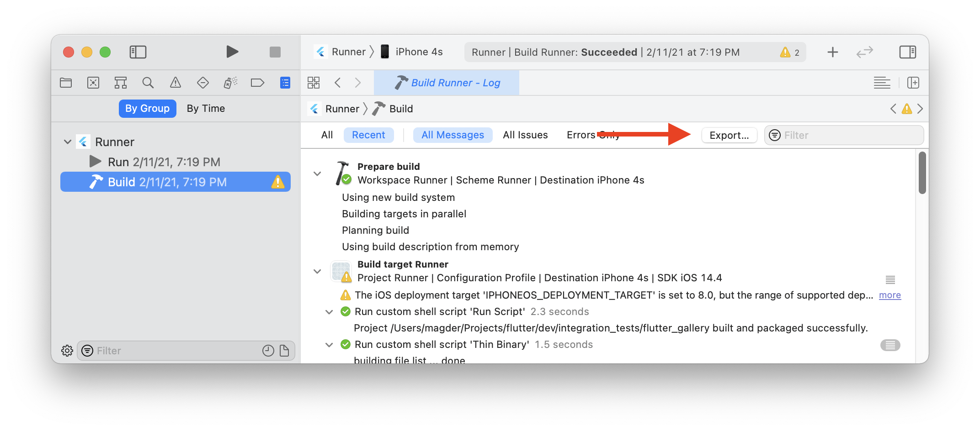Image resolution: width=980 pixels, height=431 pixels.
Task: Click the log Filter field
Action: [844, 135]
